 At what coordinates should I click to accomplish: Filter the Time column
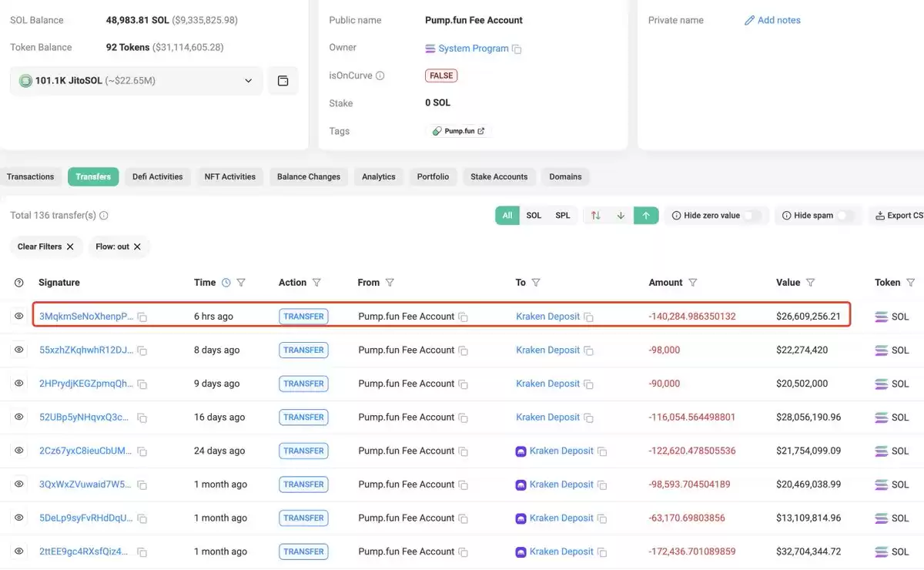tap(241, 283)
